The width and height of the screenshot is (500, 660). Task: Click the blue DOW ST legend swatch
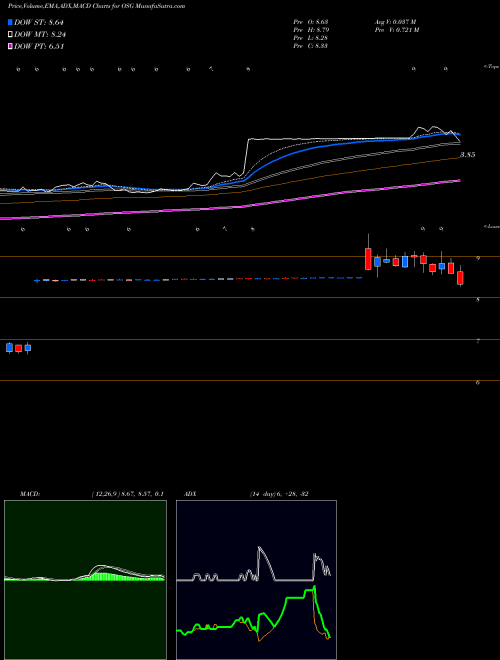click(11, 23)
